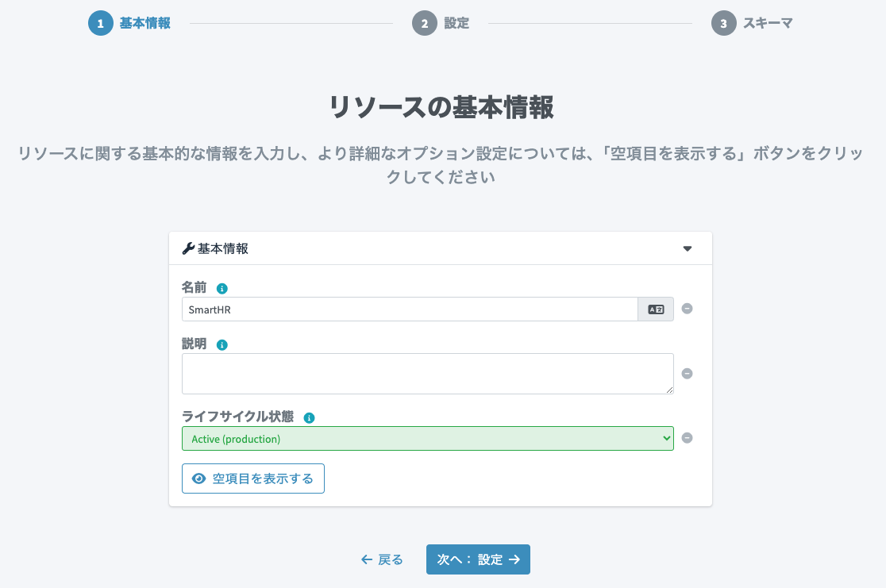
Task: Go to the スキーマ wizard step label
Action: tap(768, 23)
